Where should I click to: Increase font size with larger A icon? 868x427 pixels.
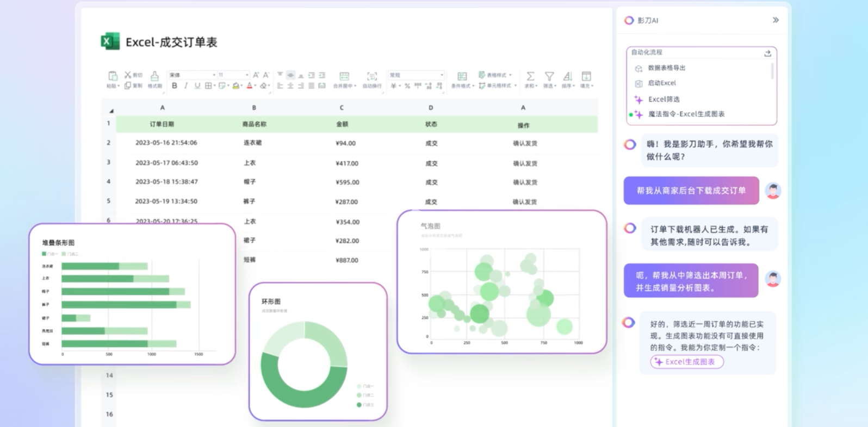click(256, 75)
